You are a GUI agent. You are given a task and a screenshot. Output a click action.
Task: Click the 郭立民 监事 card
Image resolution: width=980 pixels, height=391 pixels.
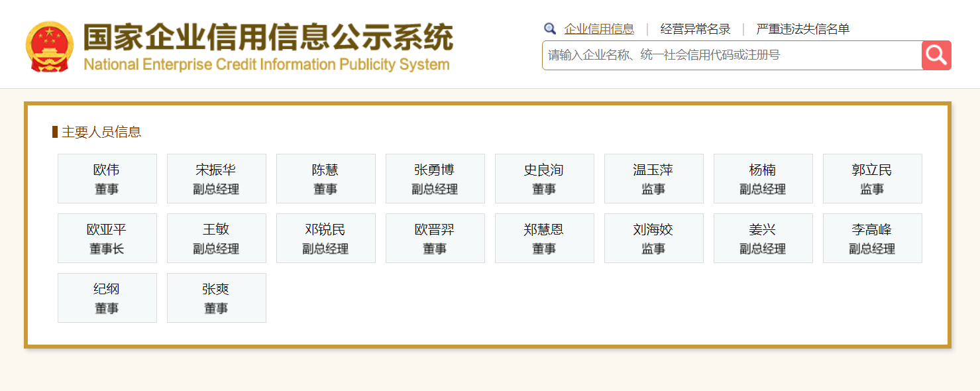point(873,179)
